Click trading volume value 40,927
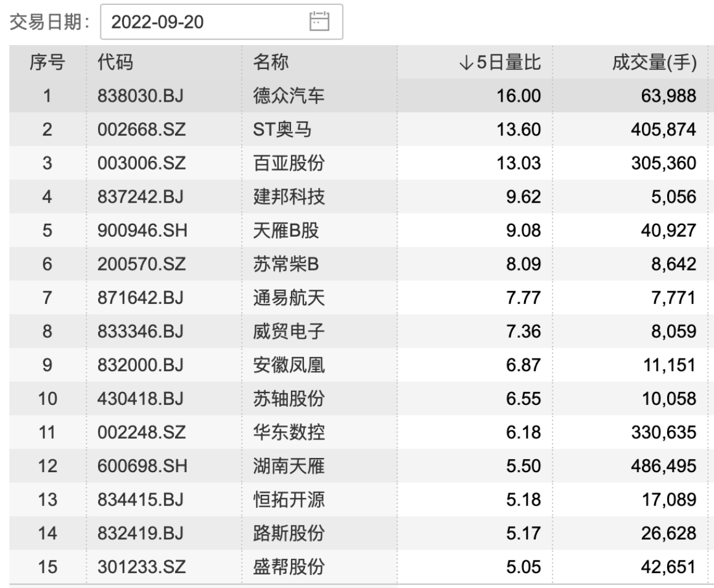 pos(669,231)
